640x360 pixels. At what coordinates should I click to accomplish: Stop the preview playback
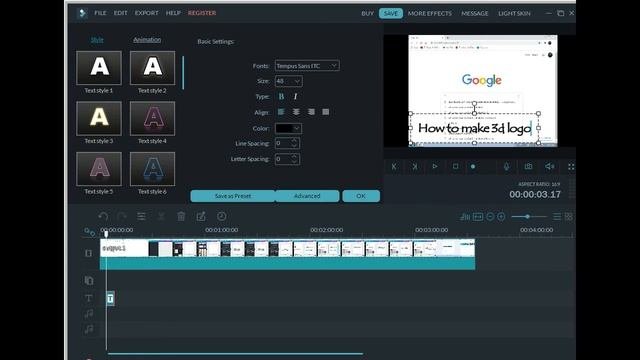tap(456, 167)
